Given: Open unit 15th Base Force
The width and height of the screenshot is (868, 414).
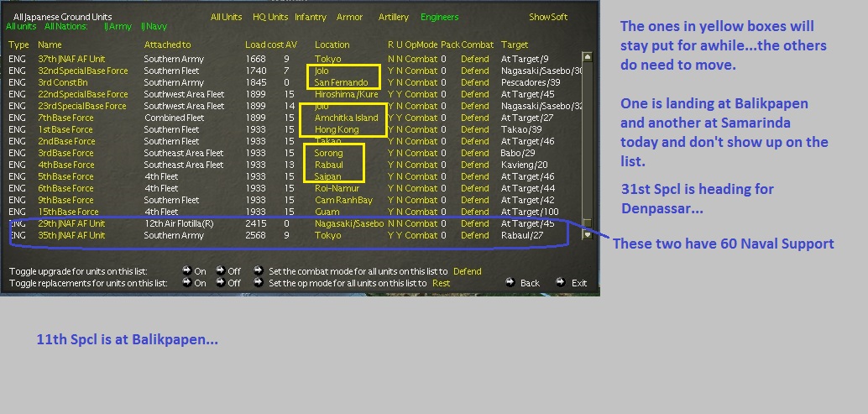Looking at the screenshot, I should point(68,212).
